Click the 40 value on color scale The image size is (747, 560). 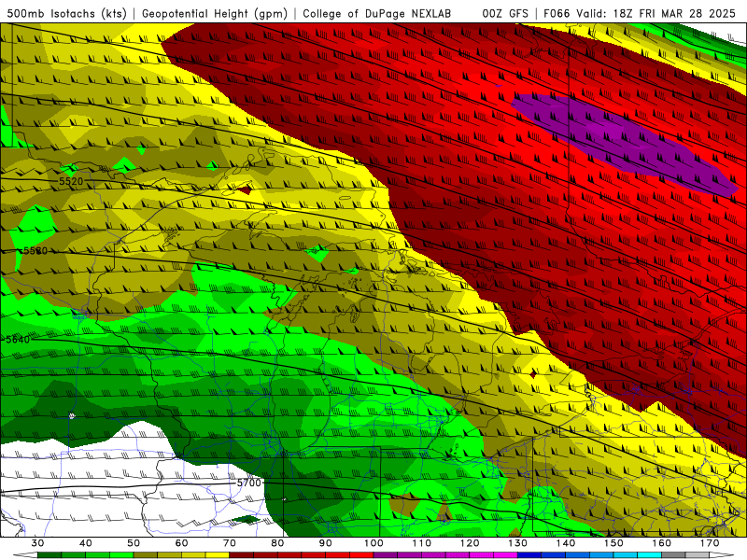point(86,543)
